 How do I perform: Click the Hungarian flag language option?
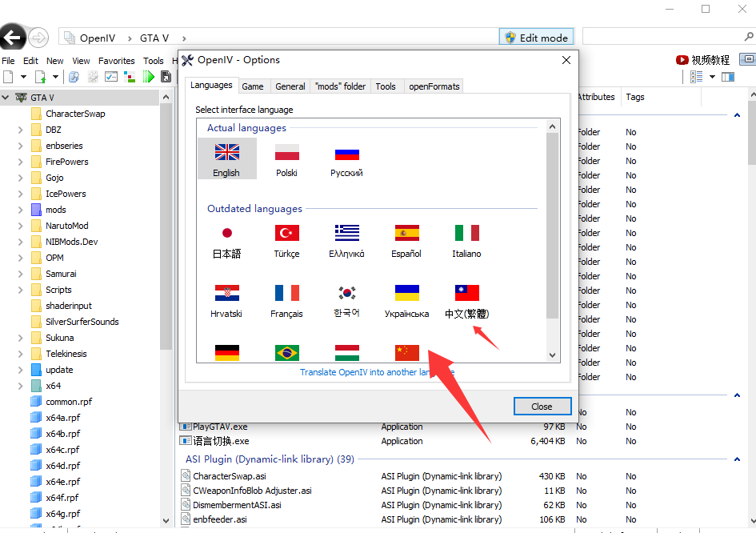pyautogui.click(x=346, y=353)
